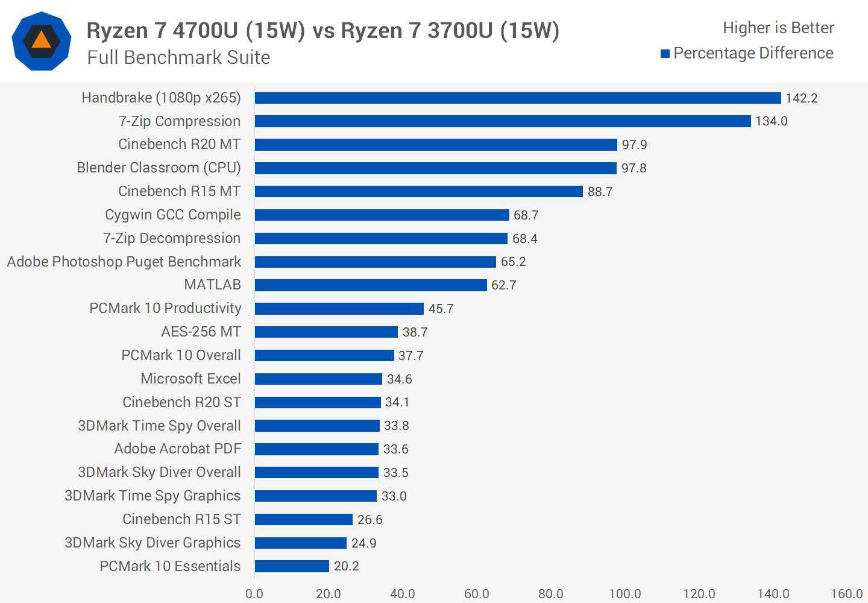Click the PCMark 10 Essentials label

170,566
